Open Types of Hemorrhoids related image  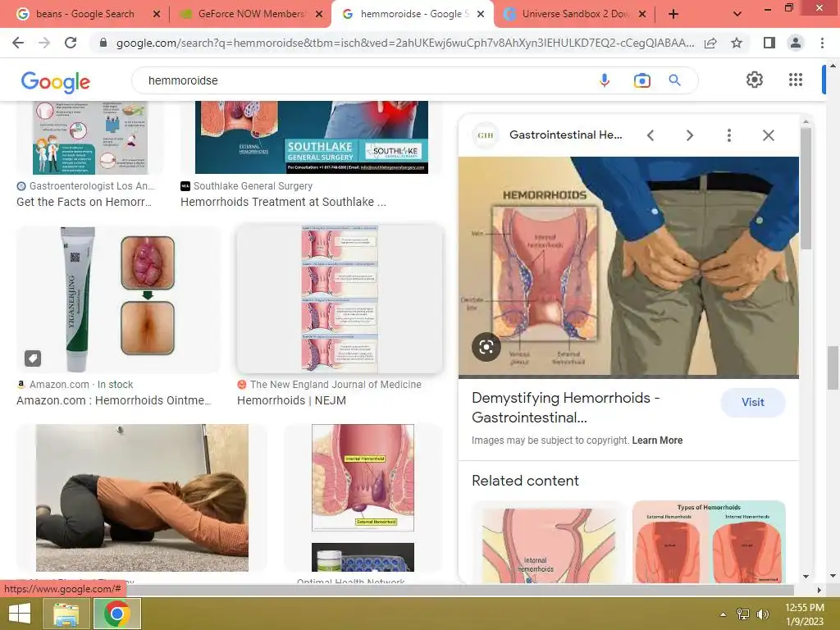[709, 542]
